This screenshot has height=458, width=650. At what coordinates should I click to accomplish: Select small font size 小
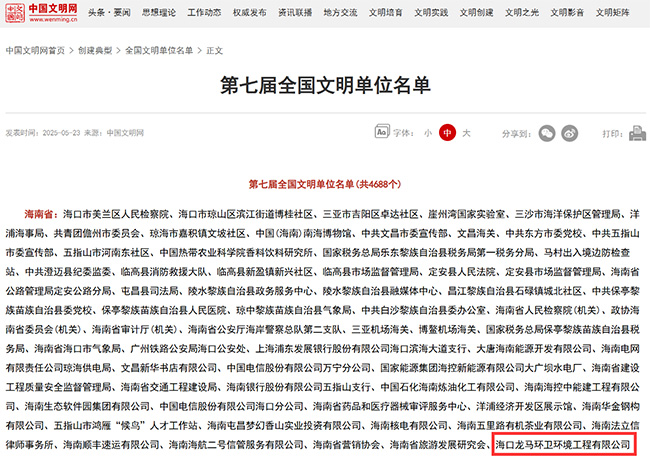pos(428,133)
